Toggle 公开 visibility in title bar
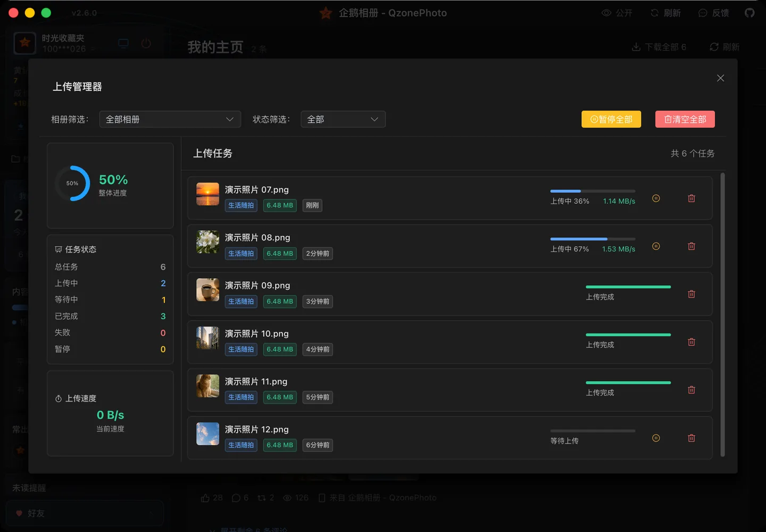Image resolution: width=766 pixels, height=532 pixels. coord(617,13)
